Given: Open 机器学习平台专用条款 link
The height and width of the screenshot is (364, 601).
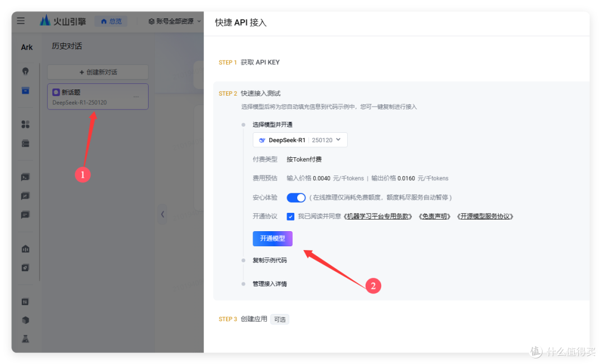Looking at the screenshot, I should 378,217.
